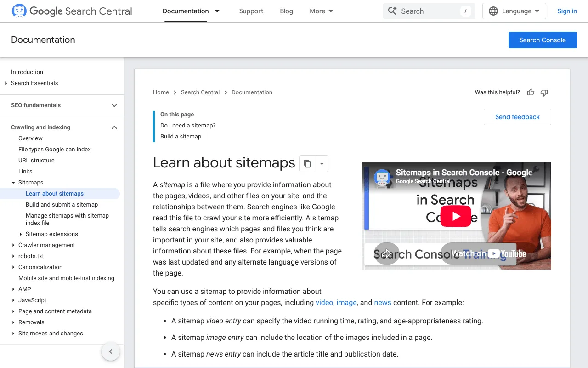Open the Introduction navigation item

coord(27,72)
